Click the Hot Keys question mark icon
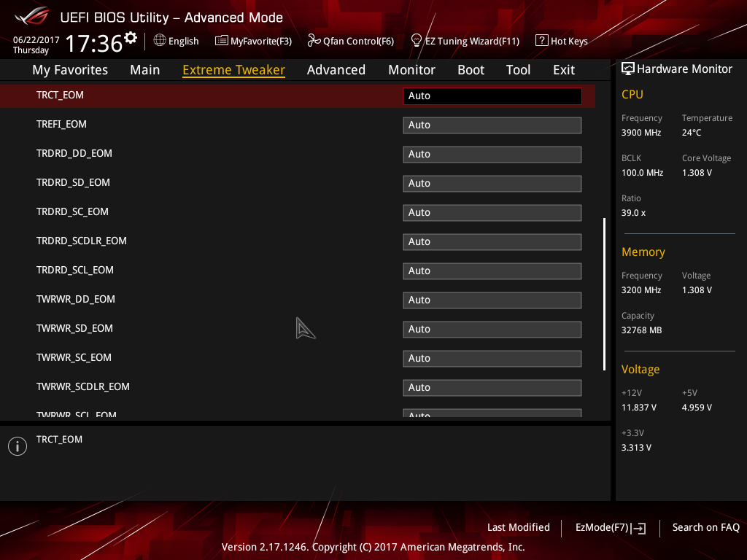 (x=541, y=41)
